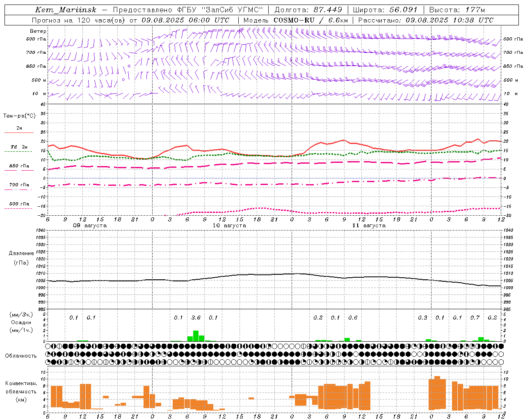
Task: Click the Td 2м dew point legend entry
Action: pyautogui.click(x=19, y=147)
